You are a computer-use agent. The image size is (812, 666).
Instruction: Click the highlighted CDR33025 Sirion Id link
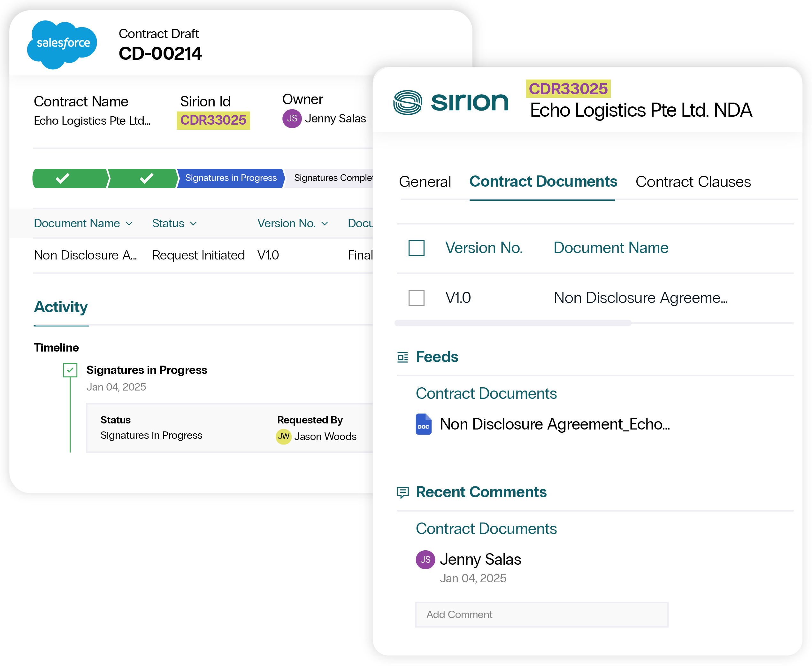point(213,120)
